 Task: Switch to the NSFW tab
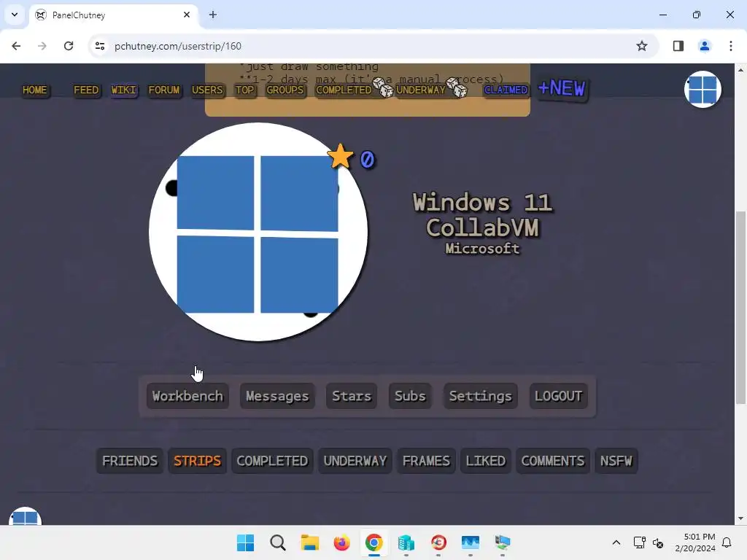click(616, 461)
